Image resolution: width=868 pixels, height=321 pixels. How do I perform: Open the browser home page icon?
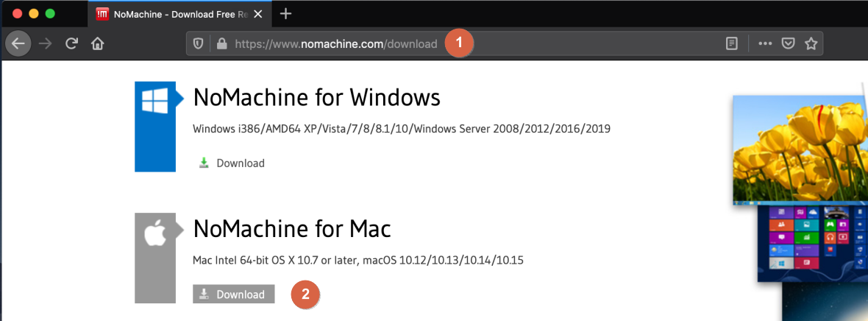pos(98,43)
